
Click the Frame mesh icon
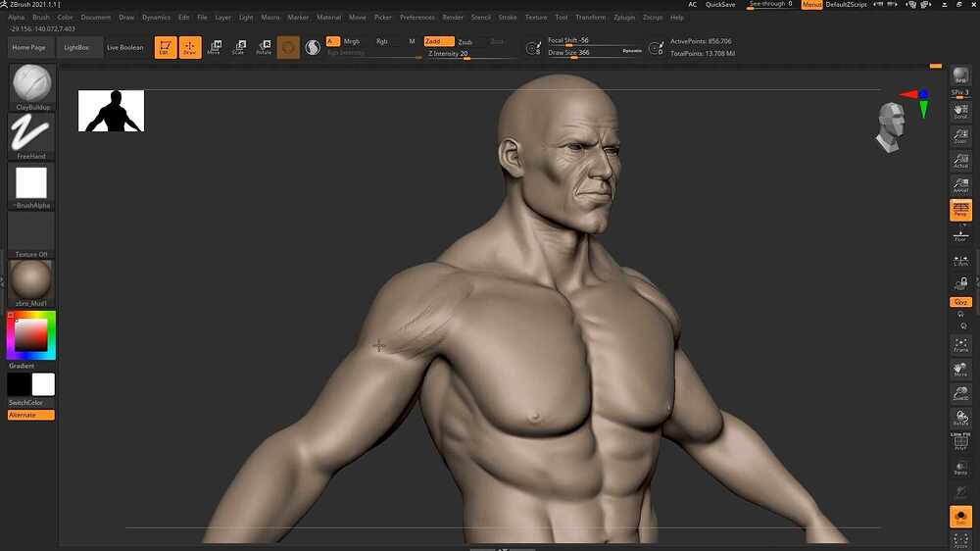pyautogui.click(x=960, y=344)
